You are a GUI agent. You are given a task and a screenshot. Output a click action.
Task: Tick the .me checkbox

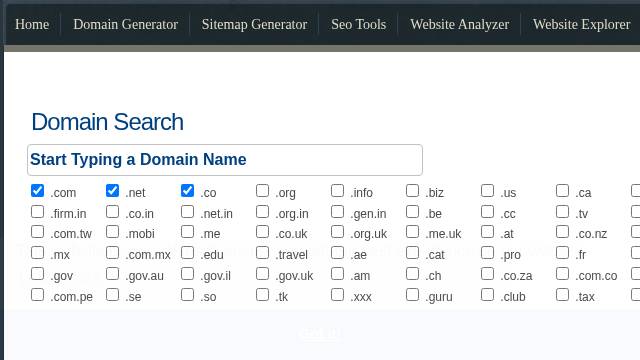(187, 232)
